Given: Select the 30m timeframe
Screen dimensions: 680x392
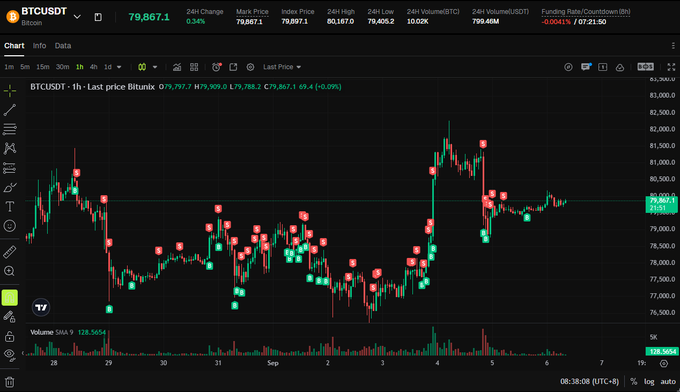Looking at the screenshot, I should coord(62,67).
